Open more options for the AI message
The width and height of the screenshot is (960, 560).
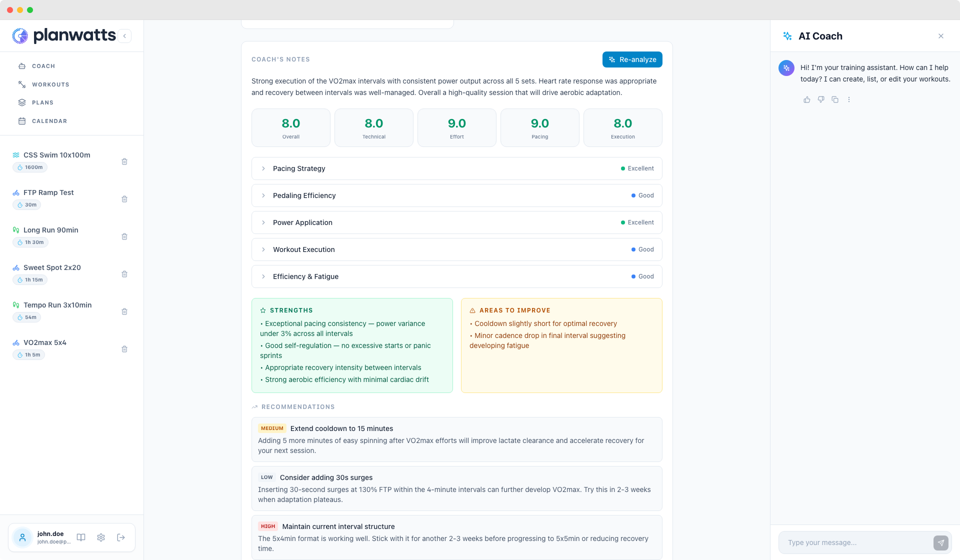click(x=849, y=99)
